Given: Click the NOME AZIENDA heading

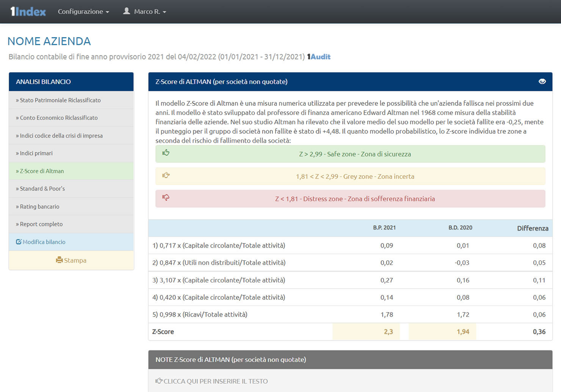Looking at the screenshot, I should point(49,41).
